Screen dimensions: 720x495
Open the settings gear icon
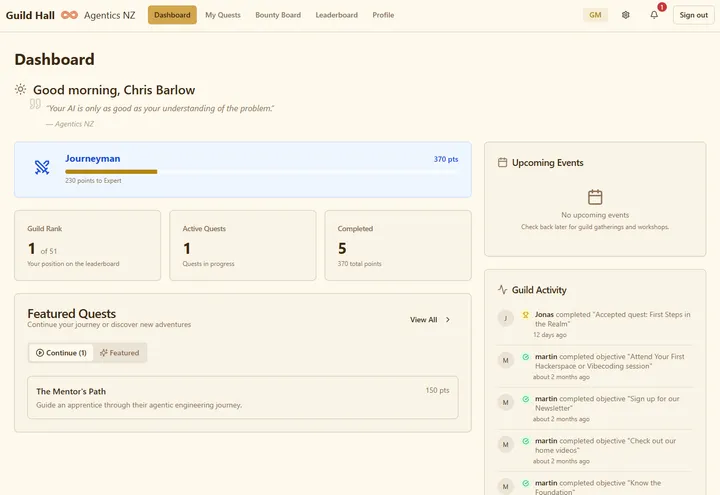pos(625,15)
